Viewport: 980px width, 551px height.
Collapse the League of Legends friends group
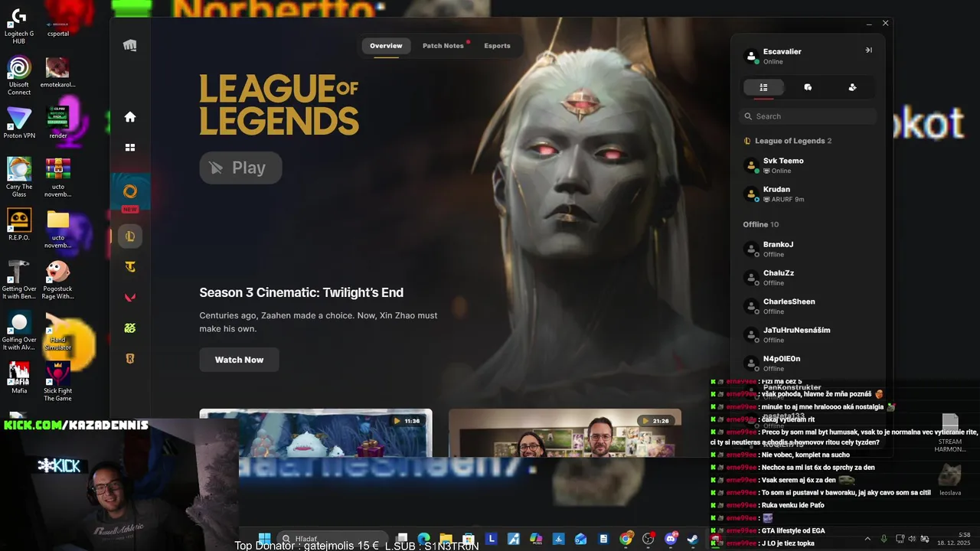click(788, 141)
